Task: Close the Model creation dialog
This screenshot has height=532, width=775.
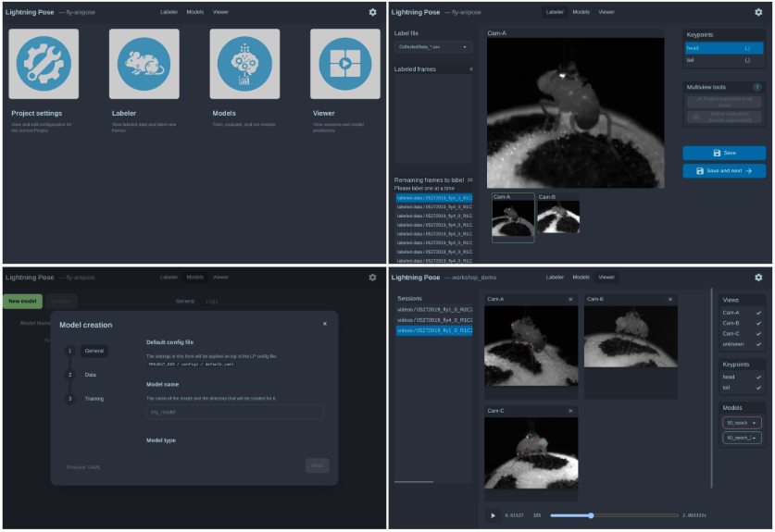Action: pos(324,324)
